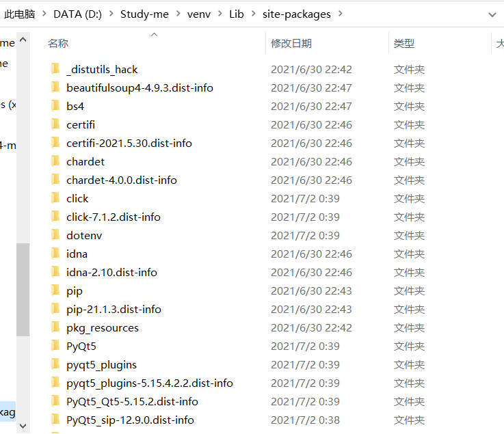The image size is (504, 434).
Task: Select the file name pip
Action: point(75,291)
